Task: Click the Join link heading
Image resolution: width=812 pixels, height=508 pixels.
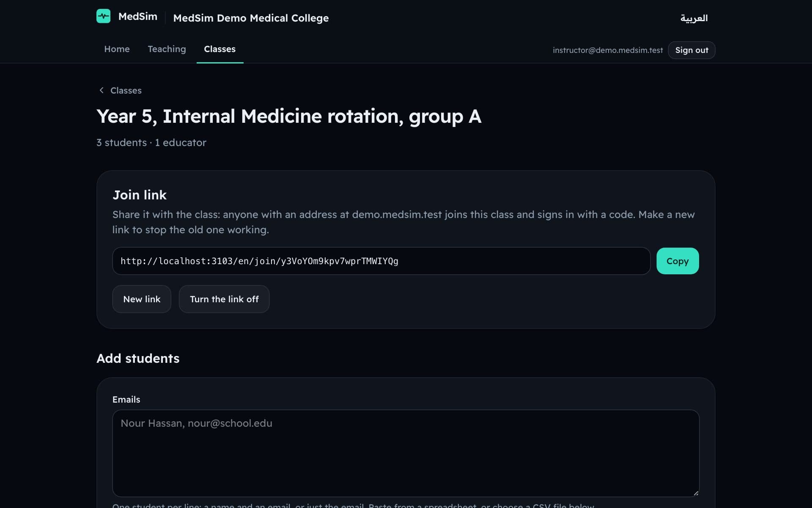Action: coord(140,195)
